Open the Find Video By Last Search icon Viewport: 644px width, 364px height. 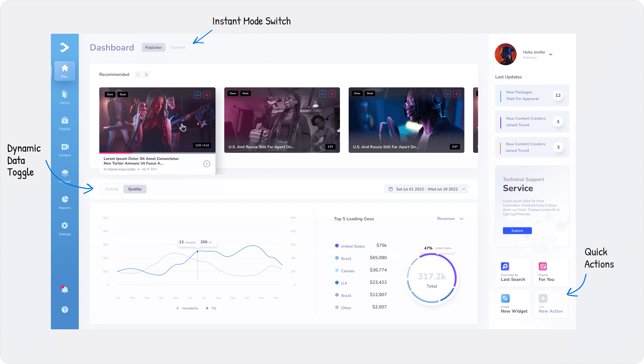click(505, 266)
